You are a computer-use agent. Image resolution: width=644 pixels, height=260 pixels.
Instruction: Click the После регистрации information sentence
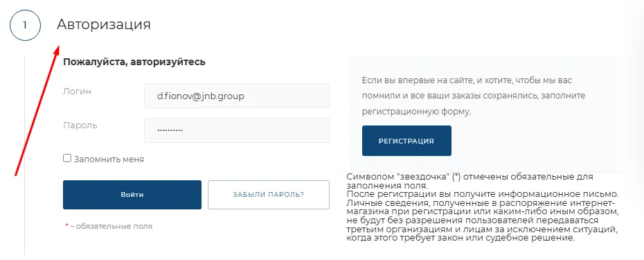click(483, 193)
